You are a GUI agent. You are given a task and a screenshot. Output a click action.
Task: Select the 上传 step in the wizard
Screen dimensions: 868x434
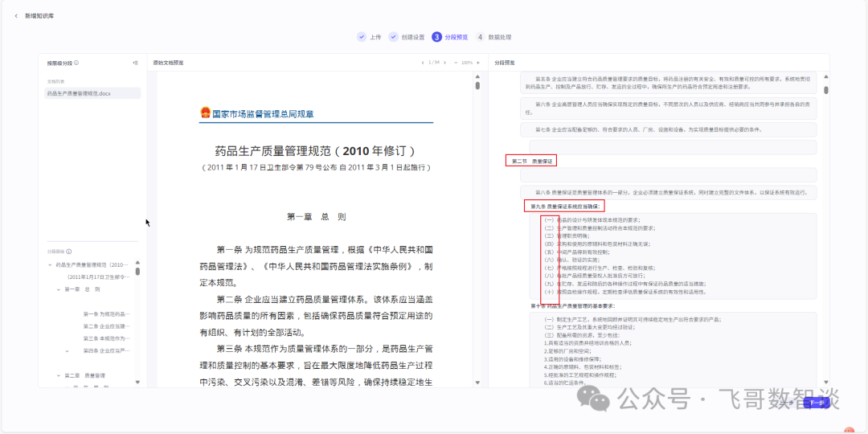(x=370, y=37)
